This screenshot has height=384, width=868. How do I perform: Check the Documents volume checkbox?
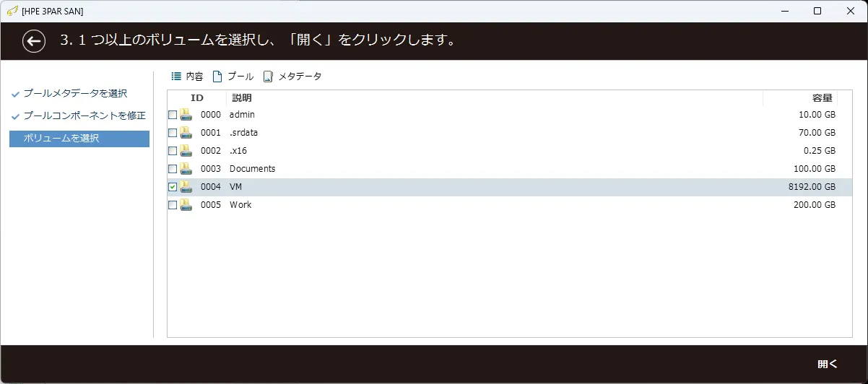point(173,169)
